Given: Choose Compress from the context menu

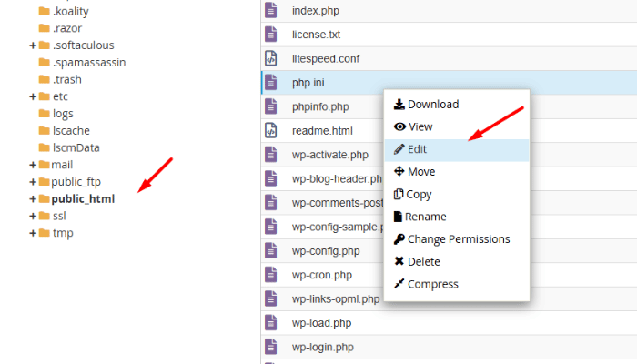Looking at the screenshot, I should [457, 284].
